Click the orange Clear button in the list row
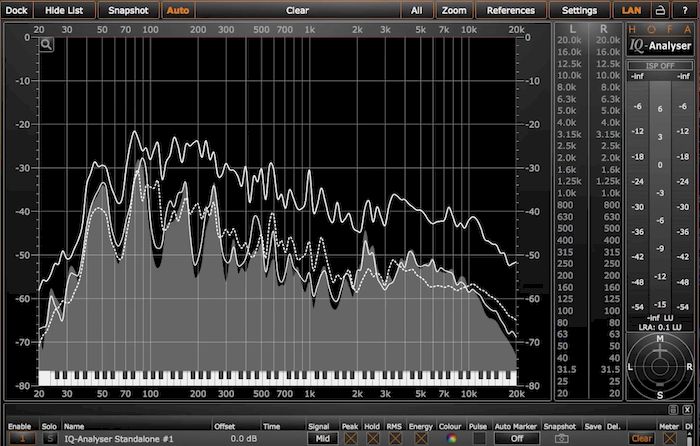This screenshot has height=446, width=700. 642,439
